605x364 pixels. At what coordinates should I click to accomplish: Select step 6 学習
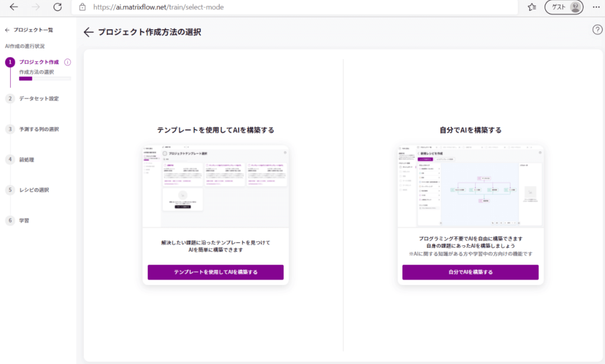[24, 220]
